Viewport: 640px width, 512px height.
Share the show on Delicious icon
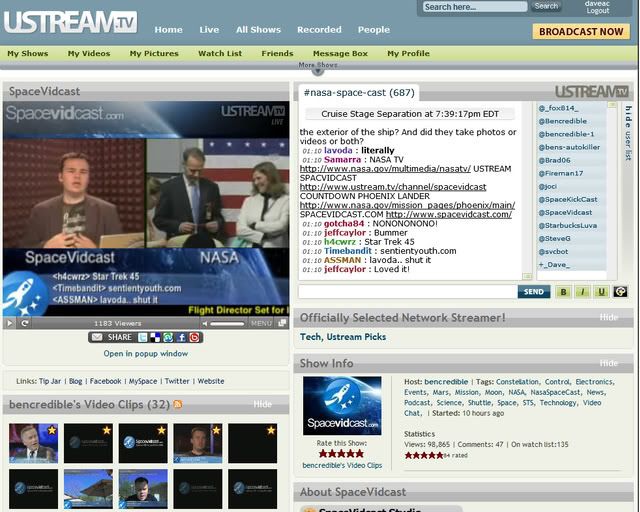point(155,337)
